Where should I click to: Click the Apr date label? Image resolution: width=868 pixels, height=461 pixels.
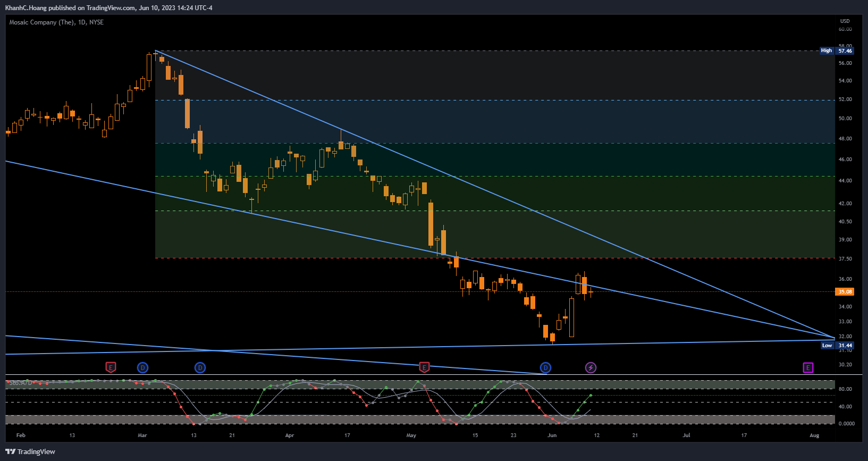tap(289, 435)
